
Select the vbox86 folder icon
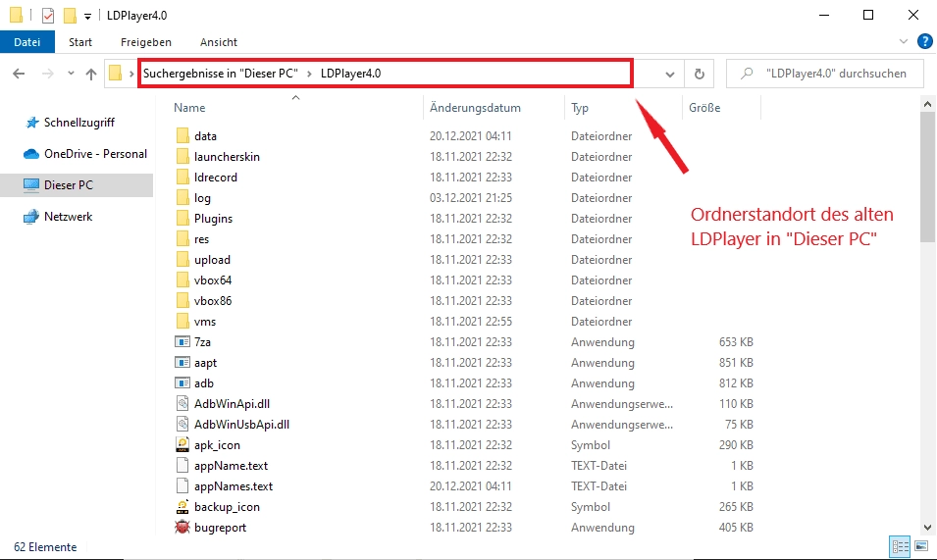pos(182,301)
